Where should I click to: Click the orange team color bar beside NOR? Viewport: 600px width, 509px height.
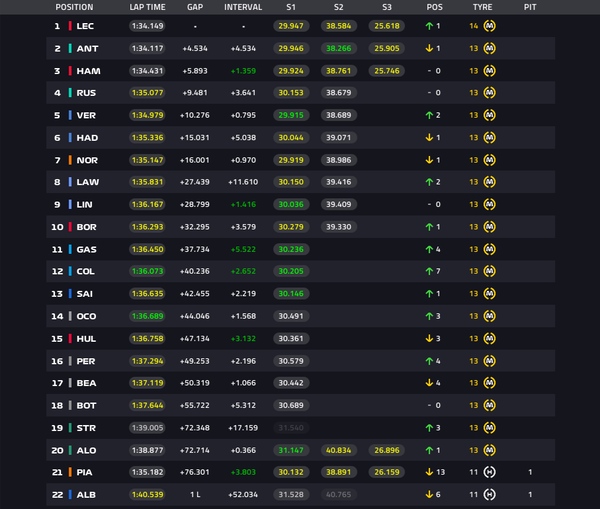point(70,160)
